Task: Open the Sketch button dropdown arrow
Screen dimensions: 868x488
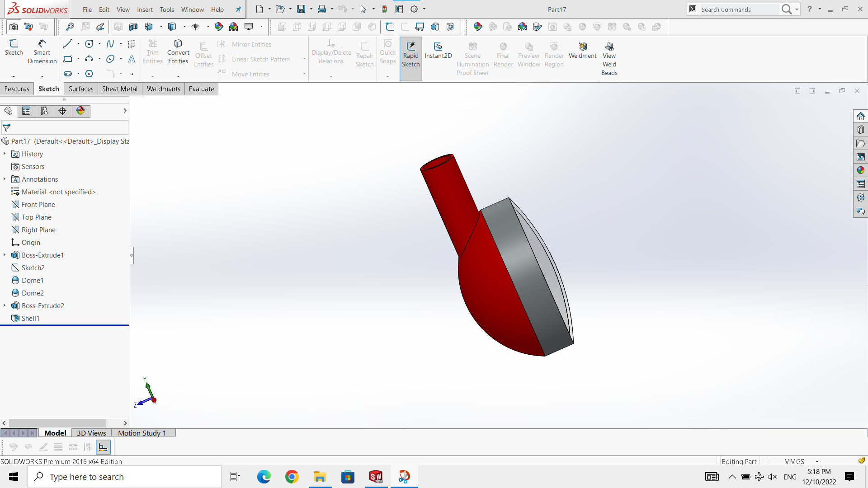Action: (14, 76)
